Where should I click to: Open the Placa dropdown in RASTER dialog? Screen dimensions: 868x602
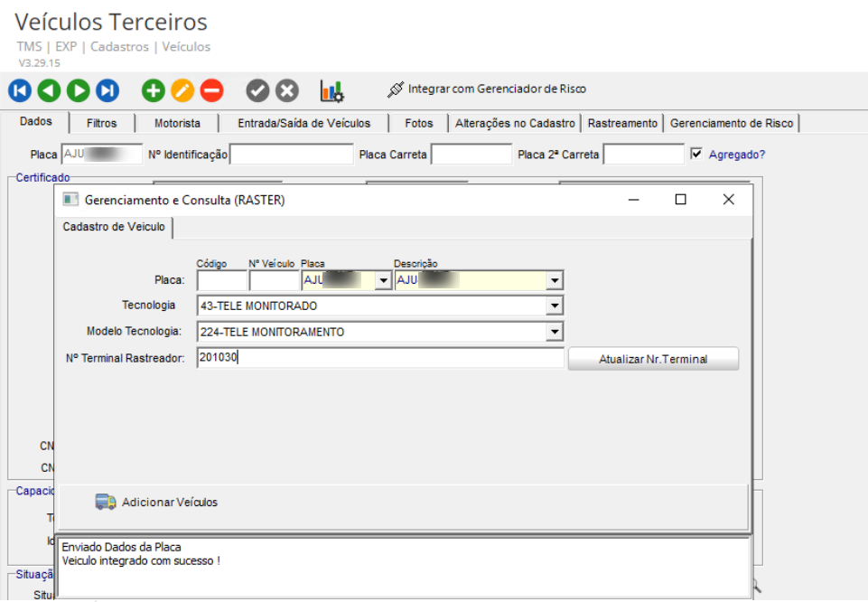[383, 280]
